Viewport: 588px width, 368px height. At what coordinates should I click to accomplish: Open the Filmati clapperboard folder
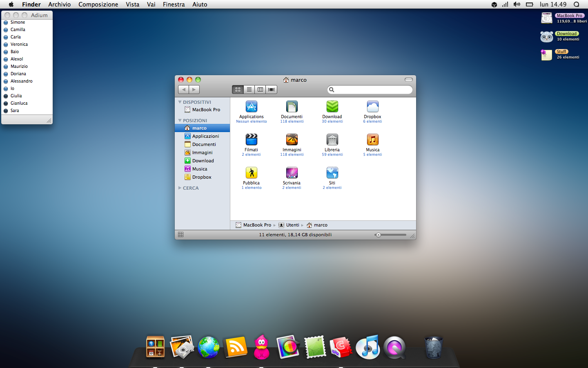click(x=252, y=140)
